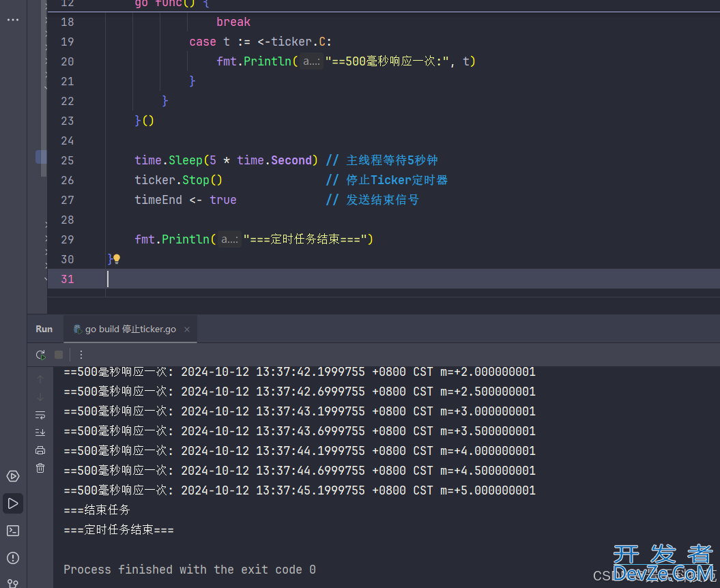Open the Services tool window
Viewport: 720px width, 588px height.
tap(13, 476)
